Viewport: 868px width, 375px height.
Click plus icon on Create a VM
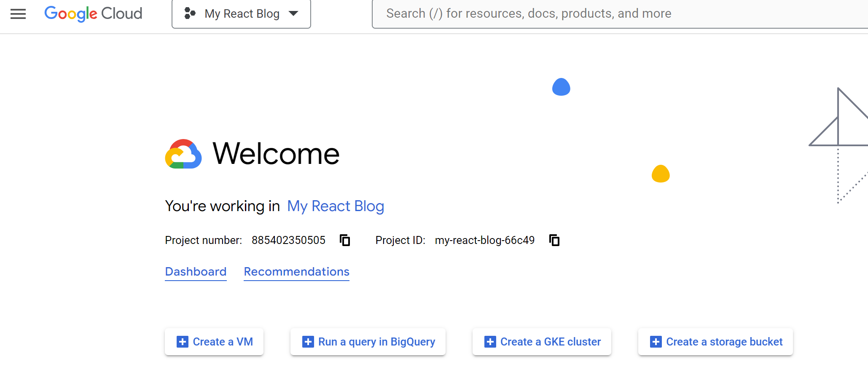click(183, 342)
